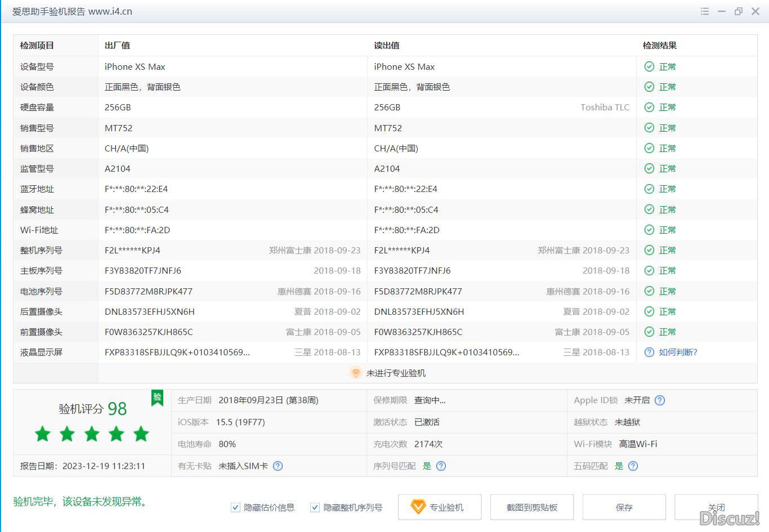The image size is (769, 532).
Task: Click the help icon next to 五码匹配
Action: pyautogui.click(x=633, y=466)
